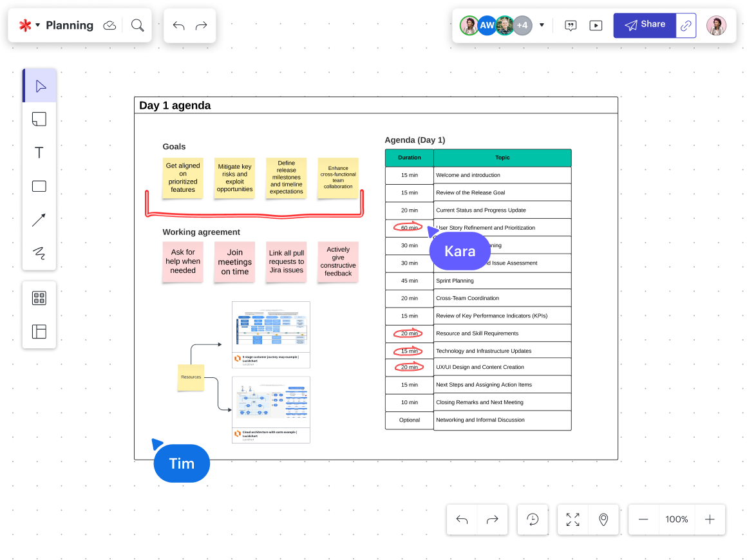The image size is (747, 560).
Task: Open the templates panel
Action: (39, 331)
